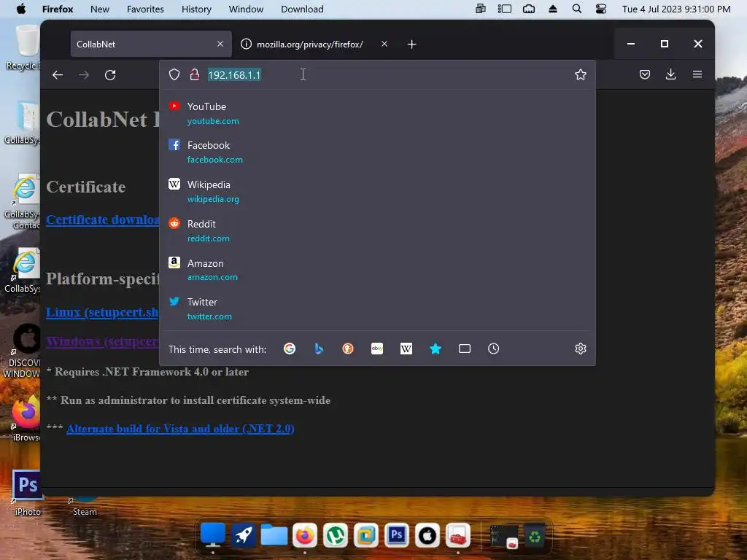Search bookmarks using the star icon
The height and width of the screenshot is (560, 747).
pos(436,349)
